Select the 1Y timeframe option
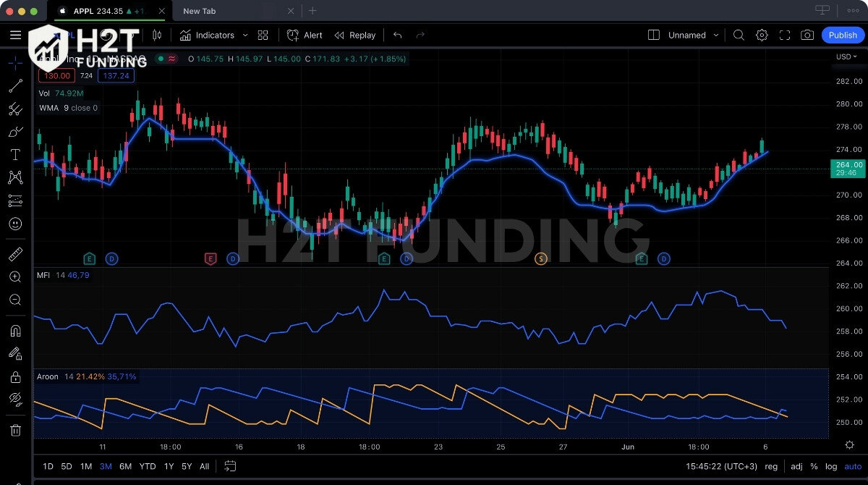The width and height of the screenshot is (868, 485). click(167, 467)
